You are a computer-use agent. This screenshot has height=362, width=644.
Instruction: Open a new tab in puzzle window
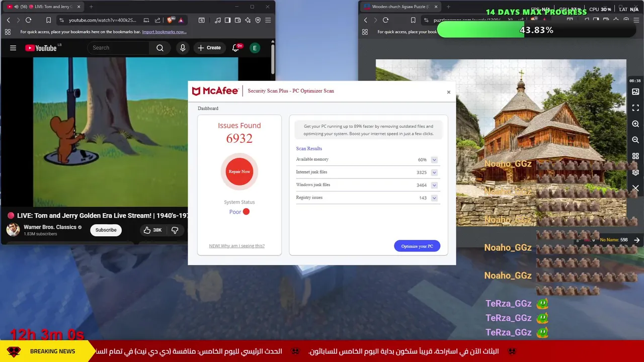tap(448, 7)
